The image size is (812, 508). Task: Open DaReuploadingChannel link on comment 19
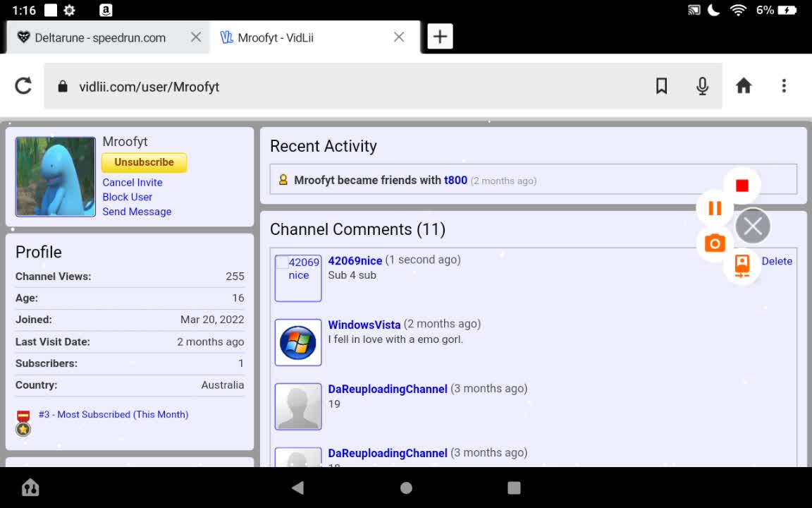[388, 389]
